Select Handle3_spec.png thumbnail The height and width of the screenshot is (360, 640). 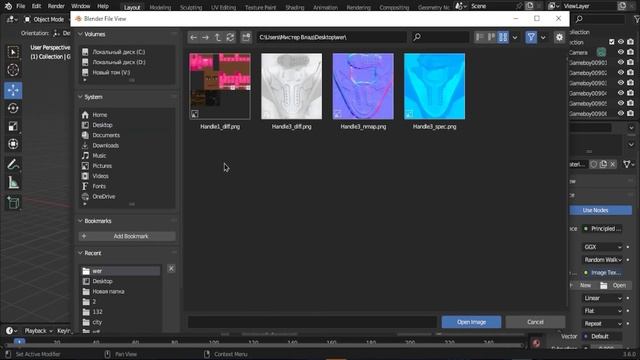click(434, 86)
